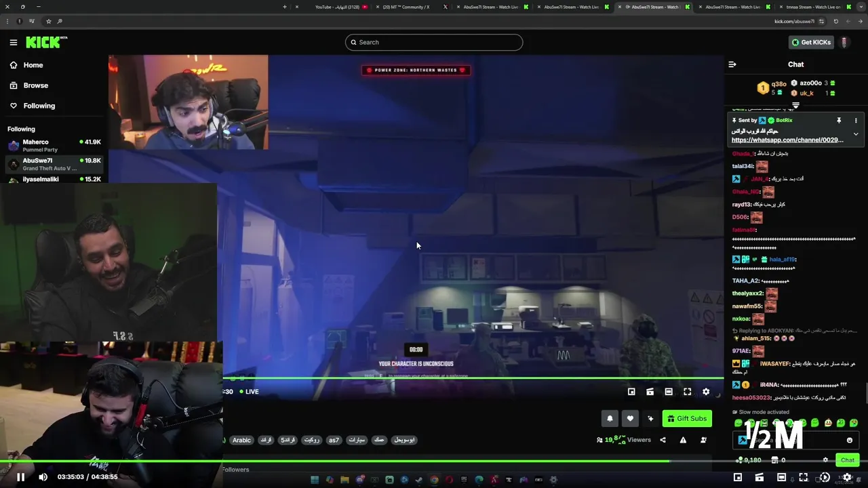Viewport: 868px width, 488px height.
Task: Click the Kick Search field
Action: click(434, 42)
